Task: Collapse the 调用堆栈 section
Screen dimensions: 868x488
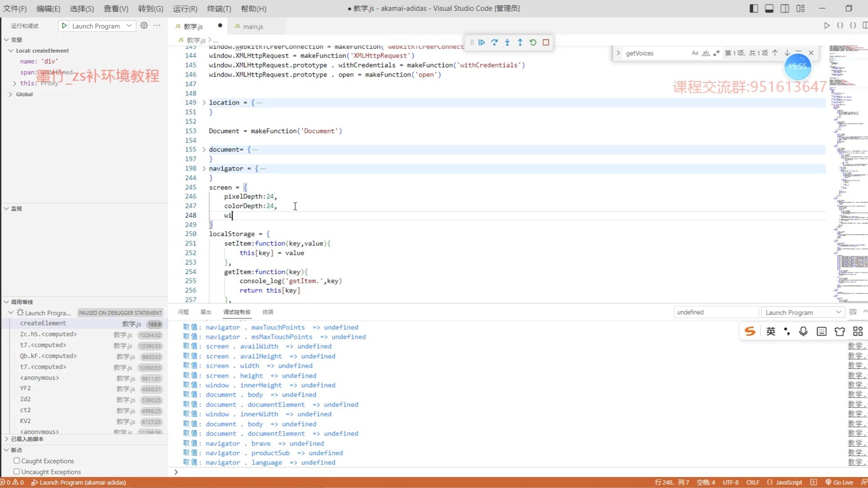Action: (7, 302)
